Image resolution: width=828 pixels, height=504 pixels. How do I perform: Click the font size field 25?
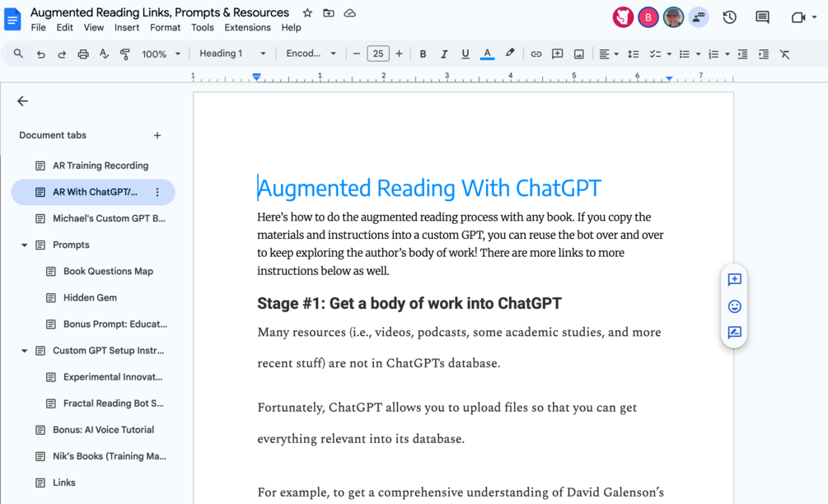[378, 54]
